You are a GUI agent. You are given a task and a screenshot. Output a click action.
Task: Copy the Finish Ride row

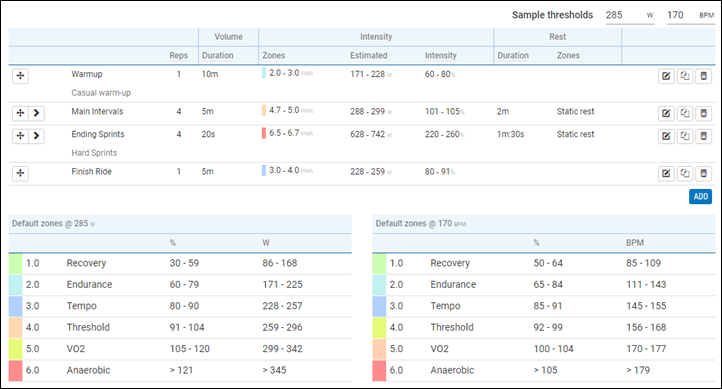pyautogui.click(x=685, y=173)
